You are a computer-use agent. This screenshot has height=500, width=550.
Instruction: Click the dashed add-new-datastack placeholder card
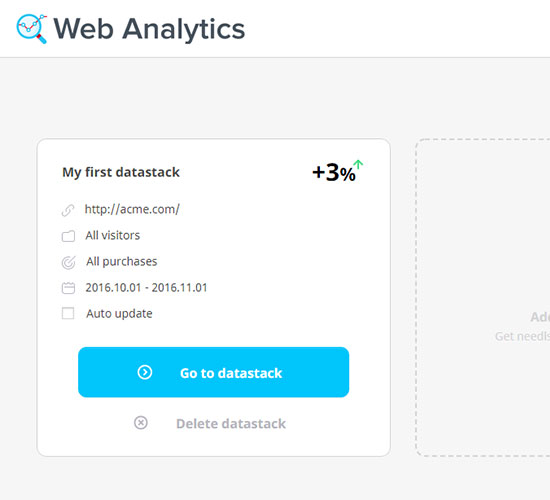pyautogui.click(x=483, y=298)
